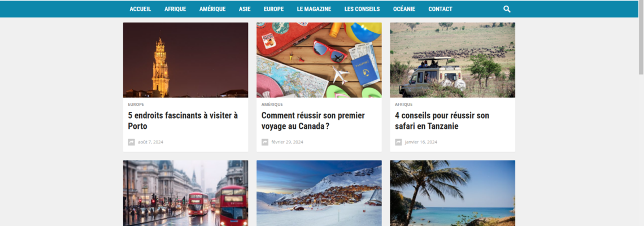
Task: Click share icon under Tanzanie safari article
Action: (x=398, y=142)
